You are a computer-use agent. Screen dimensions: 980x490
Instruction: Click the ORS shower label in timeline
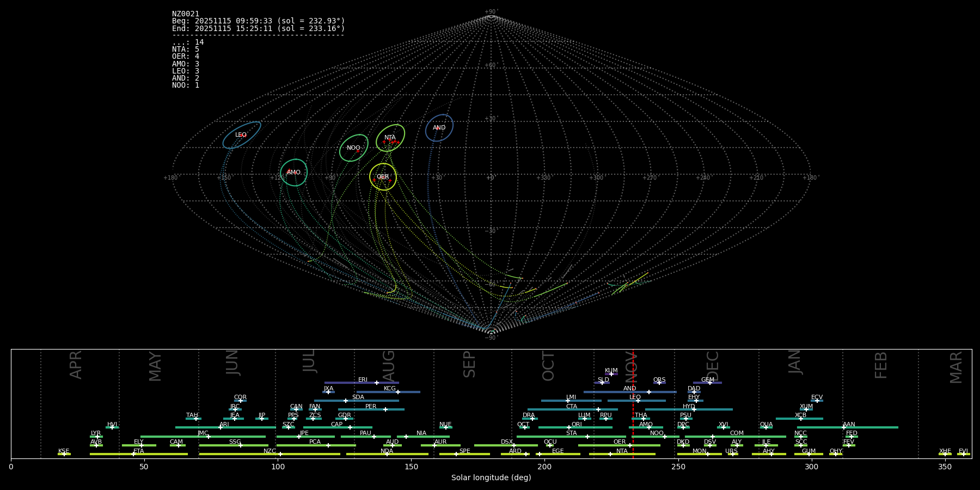pyautogui.click(x=659, y=380)
